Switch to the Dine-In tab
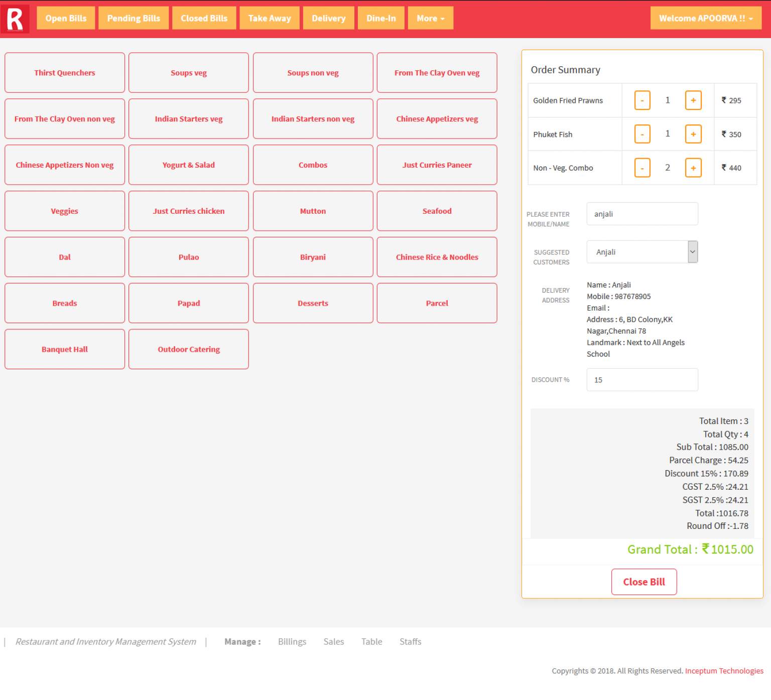Image resolution: width=771 pixels, height=700 pixels. point(380,18)
